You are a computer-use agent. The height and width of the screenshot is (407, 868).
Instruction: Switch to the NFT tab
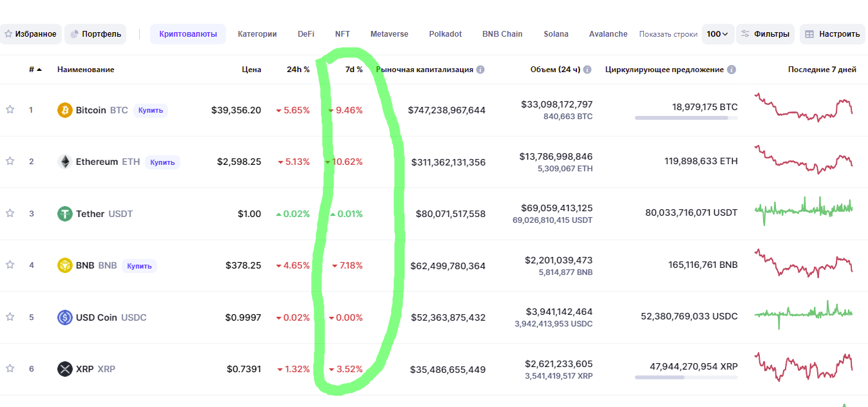click(343, 34)
